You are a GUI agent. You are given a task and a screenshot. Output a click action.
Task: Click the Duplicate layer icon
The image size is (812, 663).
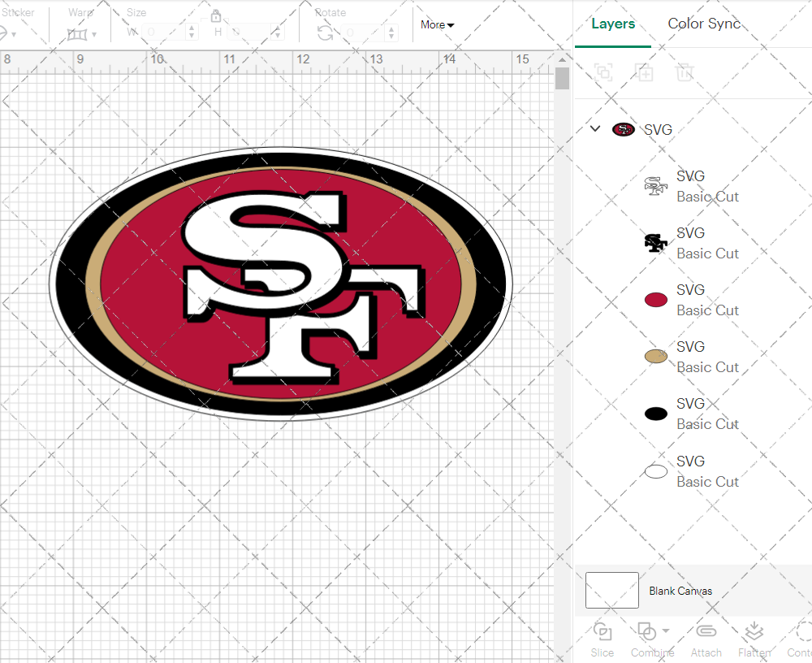tap(644, 72)
